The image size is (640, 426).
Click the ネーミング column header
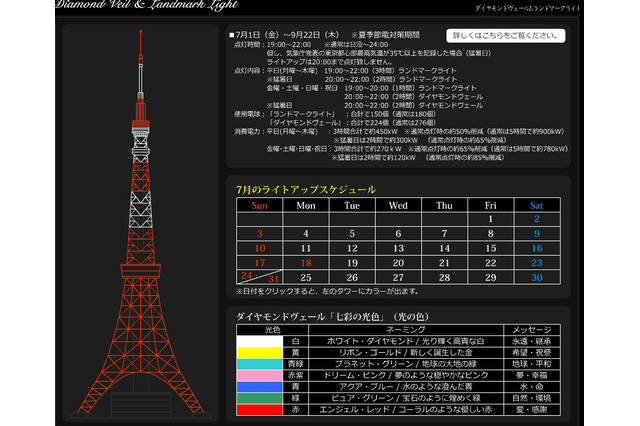click(406, 330)
